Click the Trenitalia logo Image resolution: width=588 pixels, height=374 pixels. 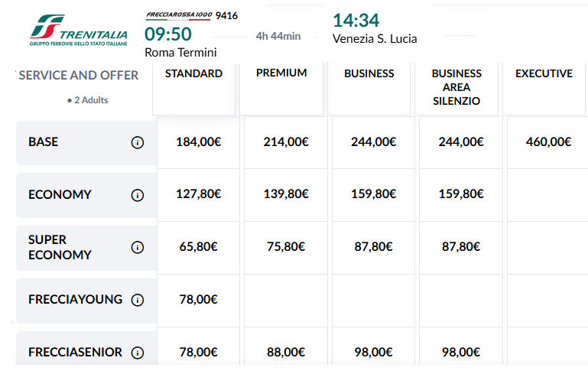pos(79,30)
